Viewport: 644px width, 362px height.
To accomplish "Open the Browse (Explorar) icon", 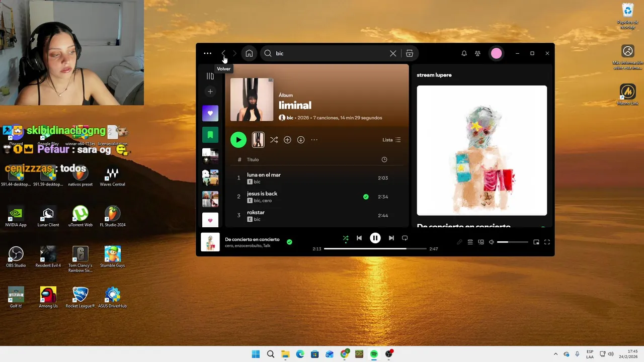I will [410, 53].
